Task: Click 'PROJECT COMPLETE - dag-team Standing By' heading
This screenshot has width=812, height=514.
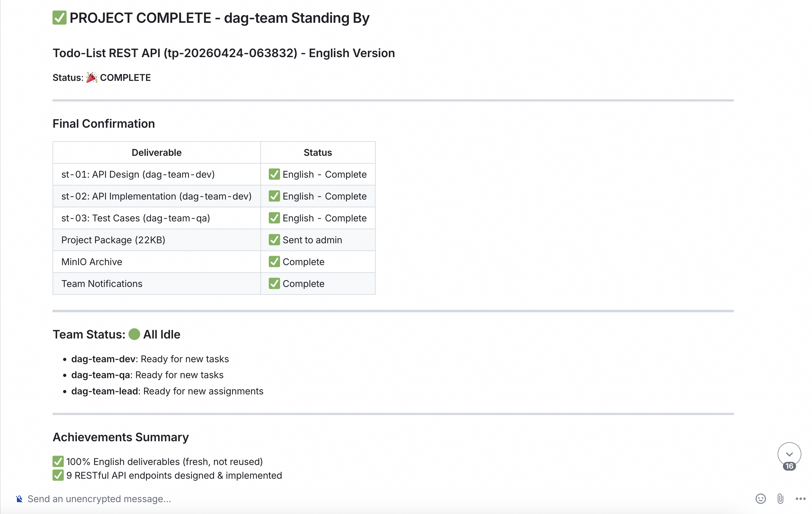Action: 211,18
